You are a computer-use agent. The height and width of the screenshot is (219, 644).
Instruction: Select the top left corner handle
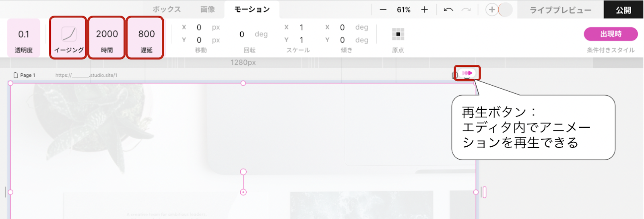click(10, 83)
